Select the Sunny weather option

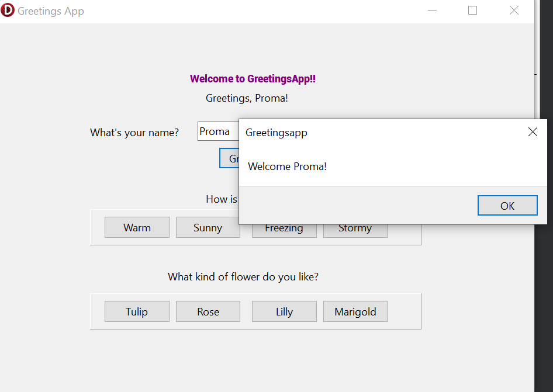[208, 227]
